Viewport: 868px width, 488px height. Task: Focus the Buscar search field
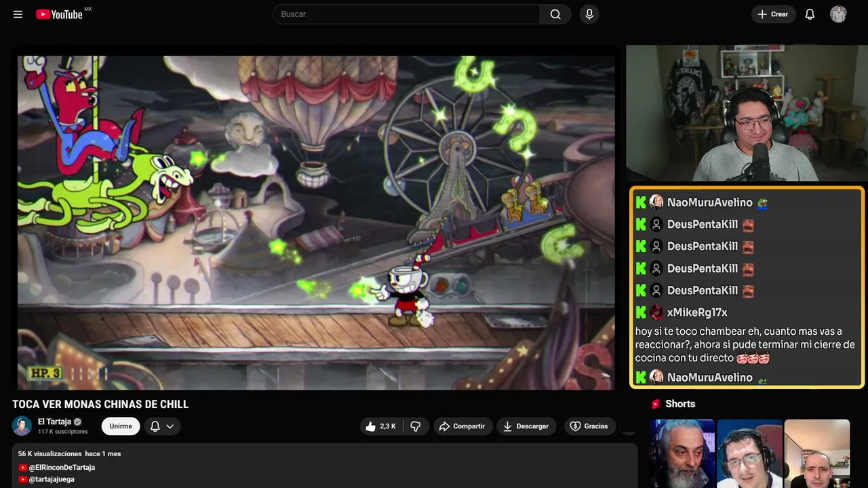[406, 14]
